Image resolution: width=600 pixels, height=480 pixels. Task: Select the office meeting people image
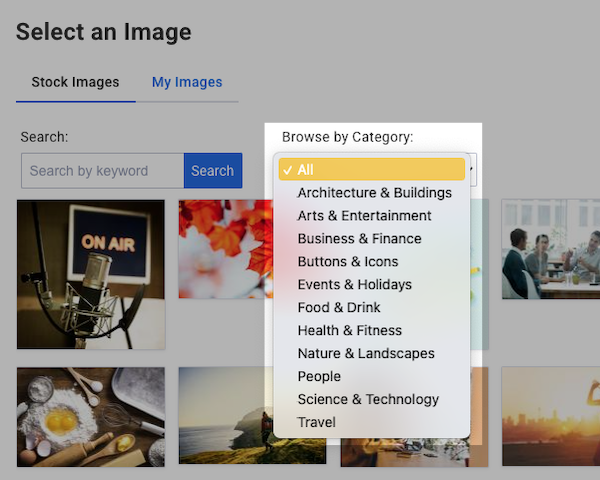[x=550, y=249]
